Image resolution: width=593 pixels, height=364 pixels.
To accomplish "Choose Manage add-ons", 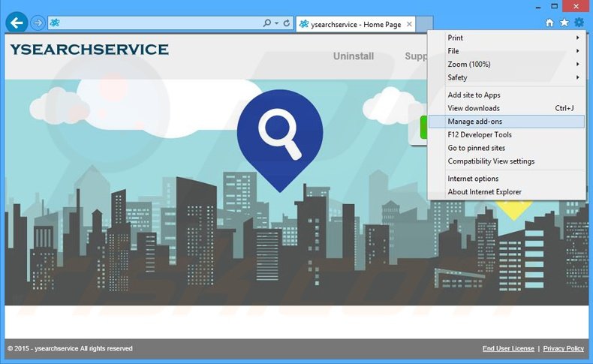I will pos(507,122).
